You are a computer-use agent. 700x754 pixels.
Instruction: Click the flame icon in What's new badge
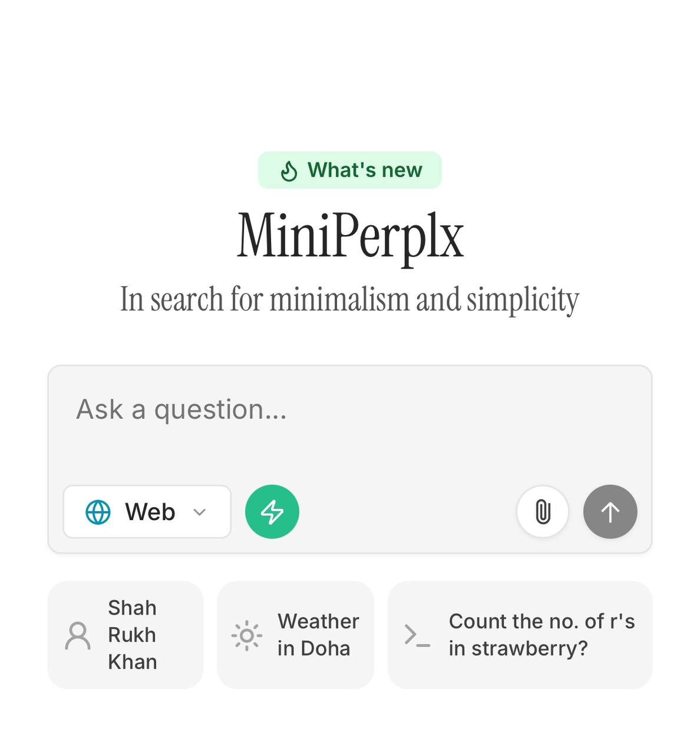(289, 171)
